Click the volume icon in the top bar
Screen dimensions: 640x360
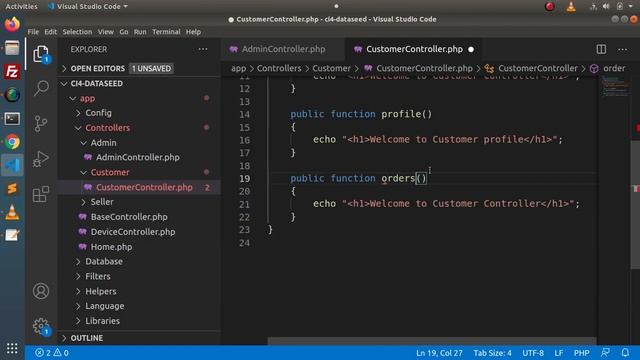coord(606,6)
